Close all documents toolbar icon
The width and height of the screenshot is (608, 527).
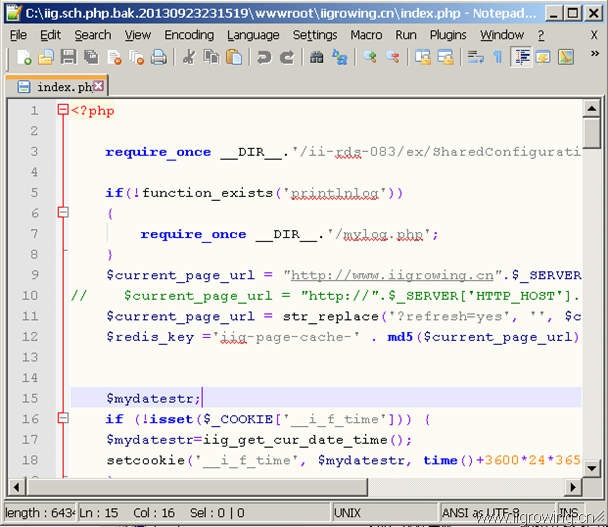pos(136,57)
